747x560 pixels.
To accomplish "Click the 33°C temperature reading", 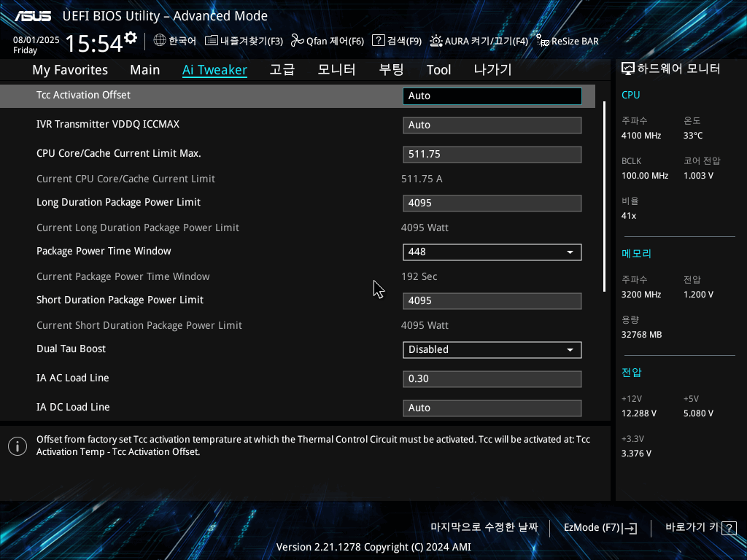I will 693,136.
